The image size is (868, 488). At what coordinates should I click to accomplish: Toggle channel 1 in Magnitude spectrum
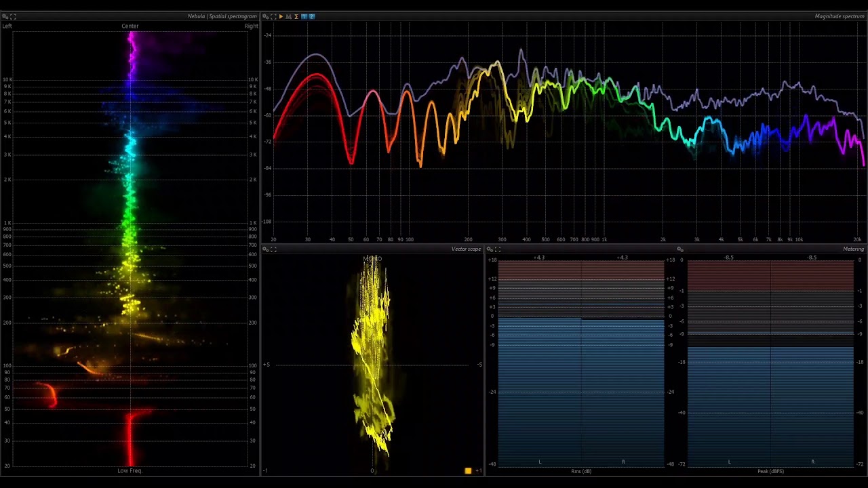[304, 16]
